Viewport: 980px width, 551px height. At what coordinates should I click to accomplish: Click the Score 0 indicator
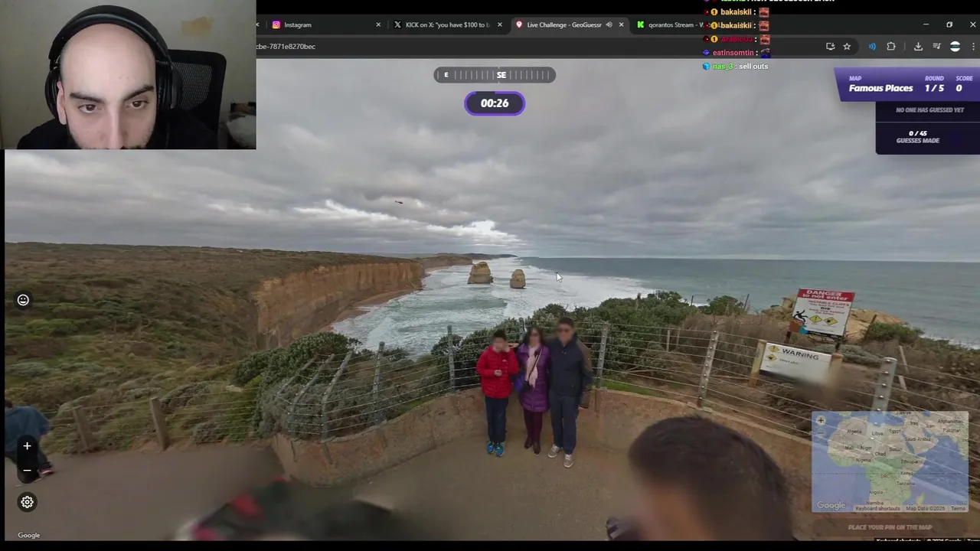pos(963,84)
